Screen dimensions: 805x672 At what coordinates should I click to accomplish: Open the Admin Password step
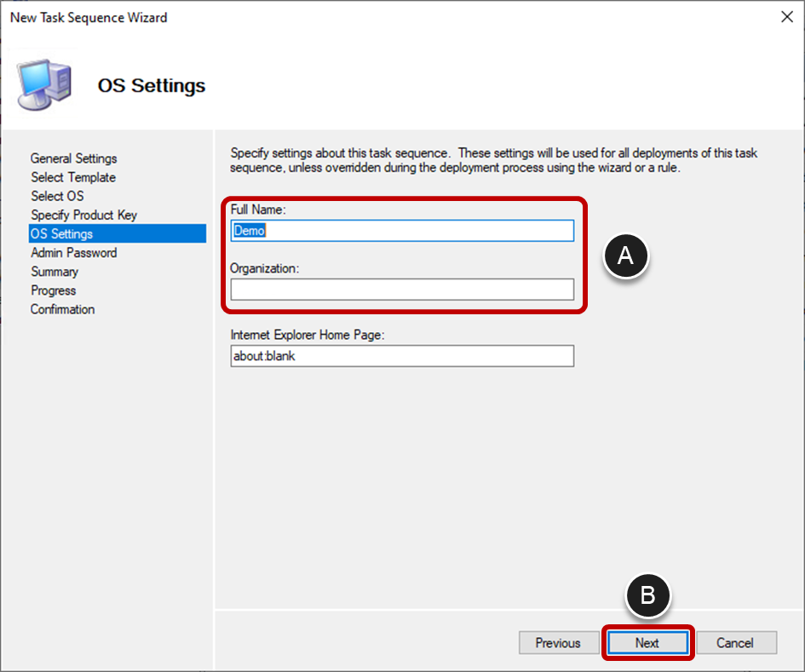coord(74,252)
